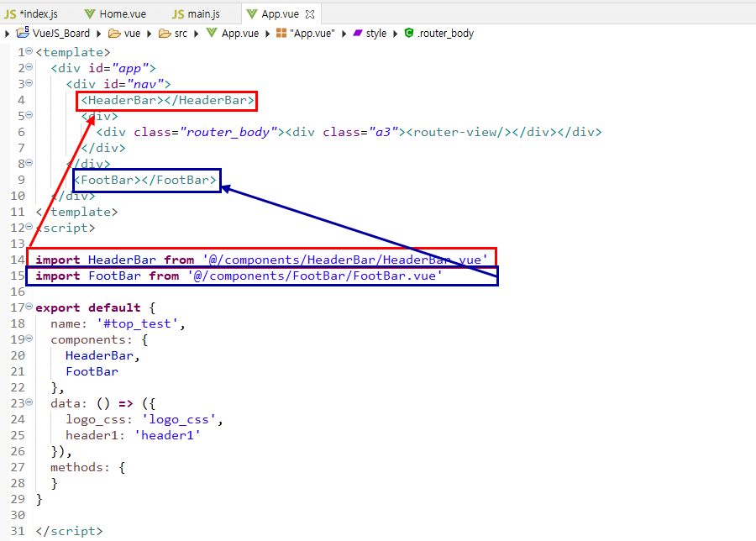Click the vue folder icon in breadcrumb
756x541 pixels.
(114, 34)
